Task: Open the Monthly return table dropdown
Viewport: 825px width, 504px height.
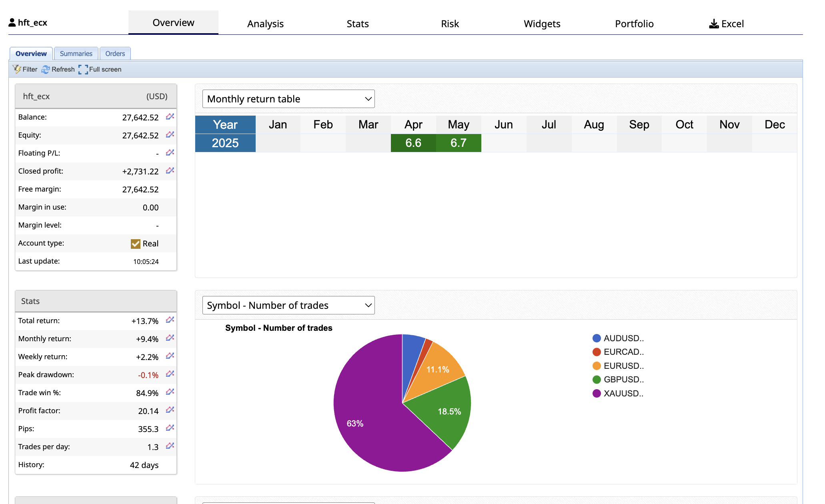Action: pyautogui.click(x=288, y=99)
